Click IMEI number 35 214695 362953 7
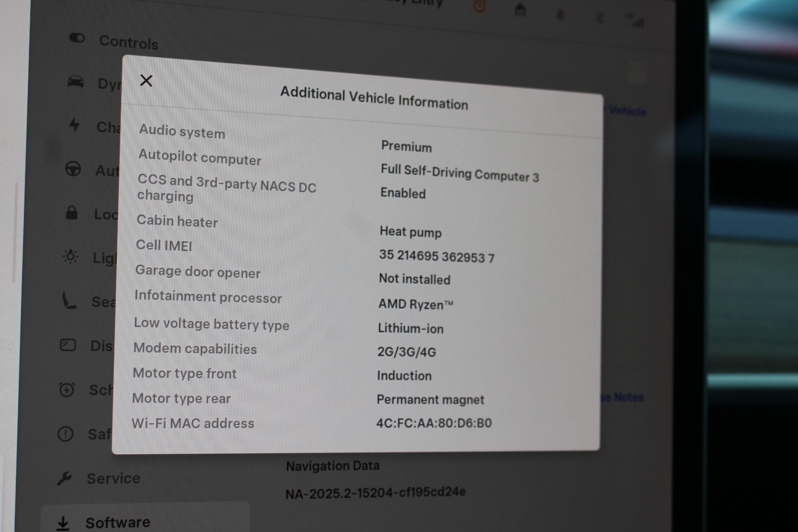 pyautogui.click(x=436, y=256)
